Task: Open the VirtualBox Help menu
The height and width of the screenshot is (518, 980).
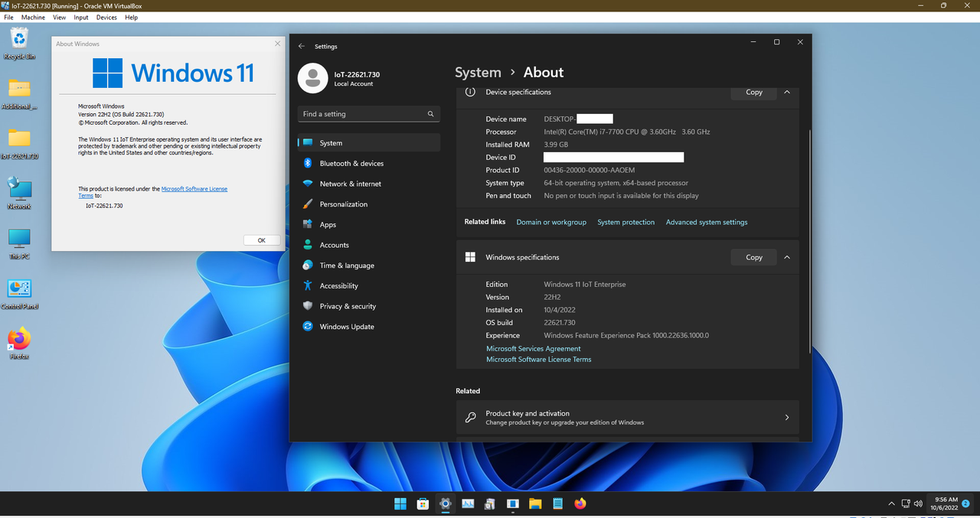Action: [x=131, y=17]
